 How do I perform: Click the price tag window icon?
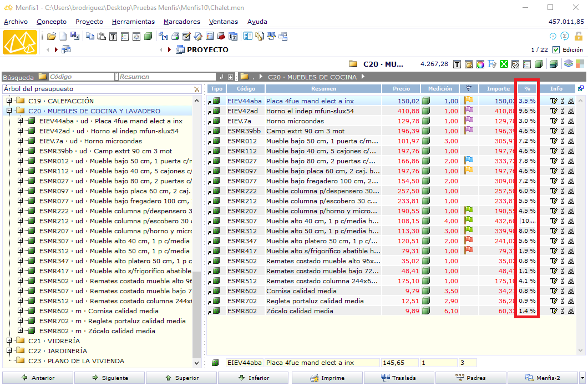[515, 64]
